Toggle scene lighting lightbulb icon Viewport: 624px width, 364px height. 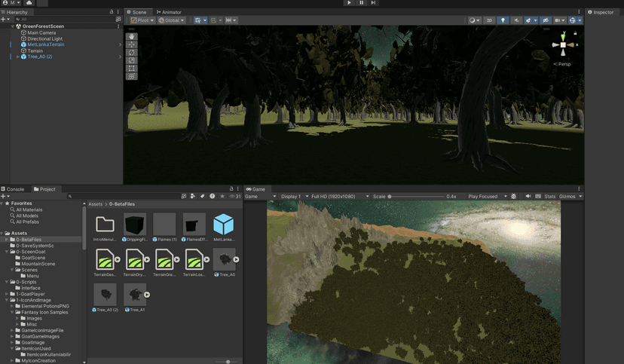[503, 20]
